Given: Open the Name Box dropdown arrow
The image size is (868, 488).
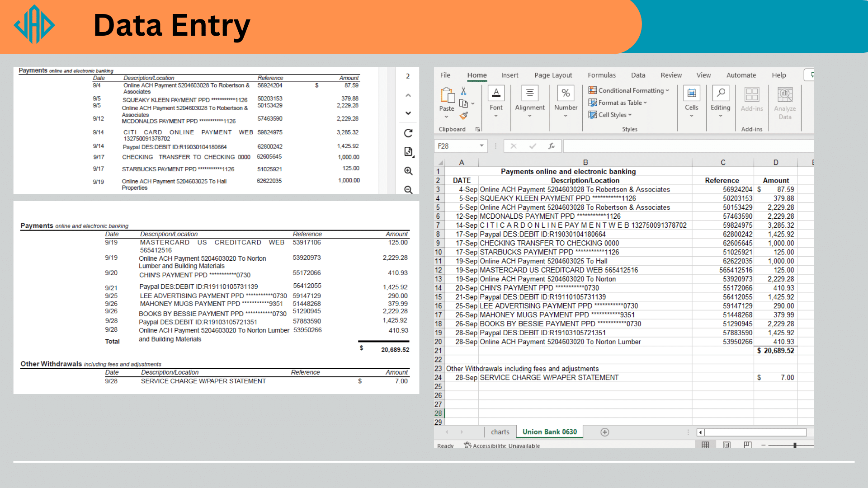Looking at the screenshot, I should point(481,146).
